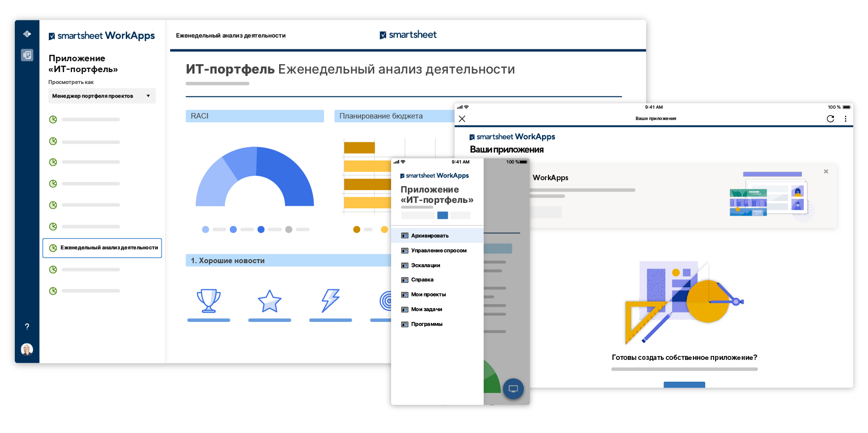Open 'Архивировать' page in phone menu

(437, 236)
